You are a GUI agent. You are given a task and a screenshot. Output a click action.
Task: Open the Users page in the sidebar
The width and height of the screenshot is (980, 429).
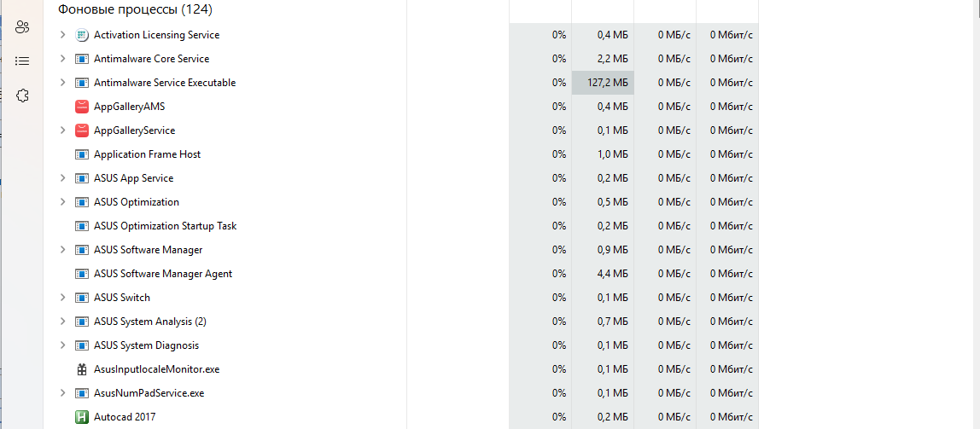point(23,27)
